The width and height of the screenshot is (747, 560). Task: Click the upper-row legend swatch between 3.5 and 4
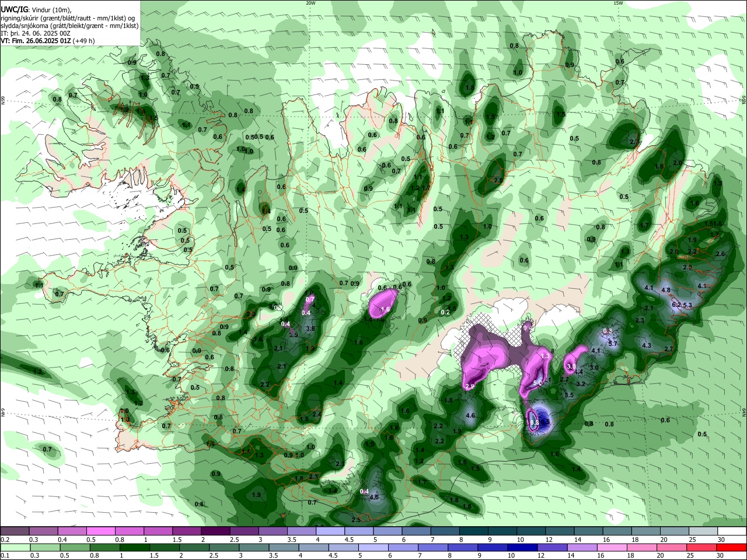[x=302, y=531]
